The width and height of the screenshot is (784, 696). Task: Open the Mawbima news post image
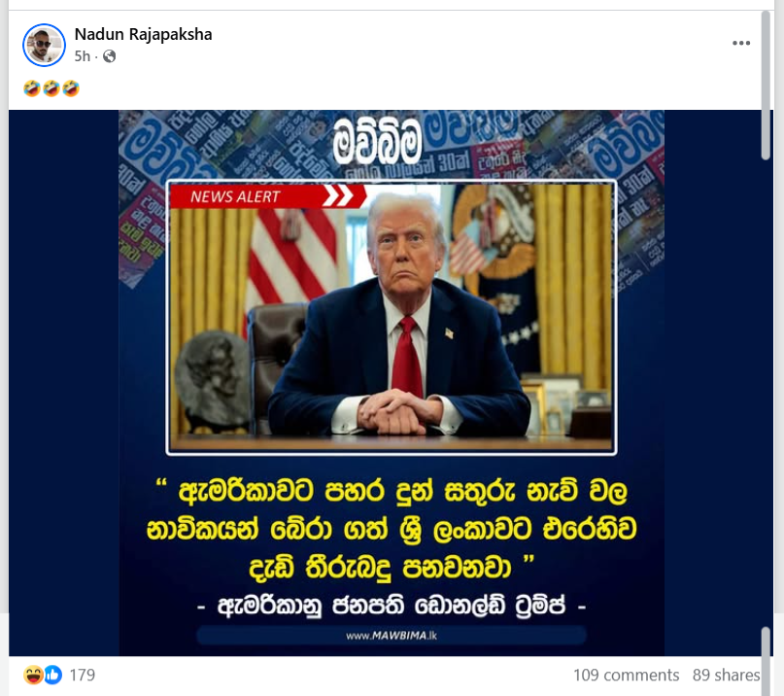click(392, 383)
